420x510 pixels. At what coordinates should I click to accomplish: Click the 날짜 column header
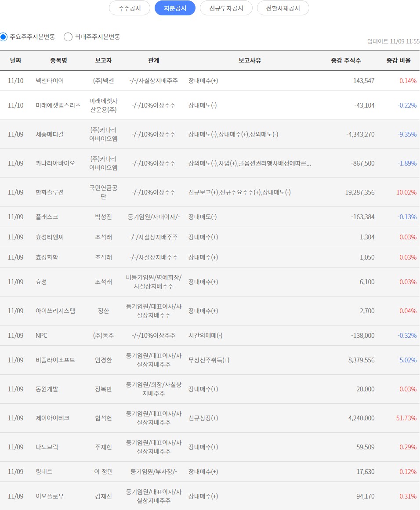click(x=16, y=61)
